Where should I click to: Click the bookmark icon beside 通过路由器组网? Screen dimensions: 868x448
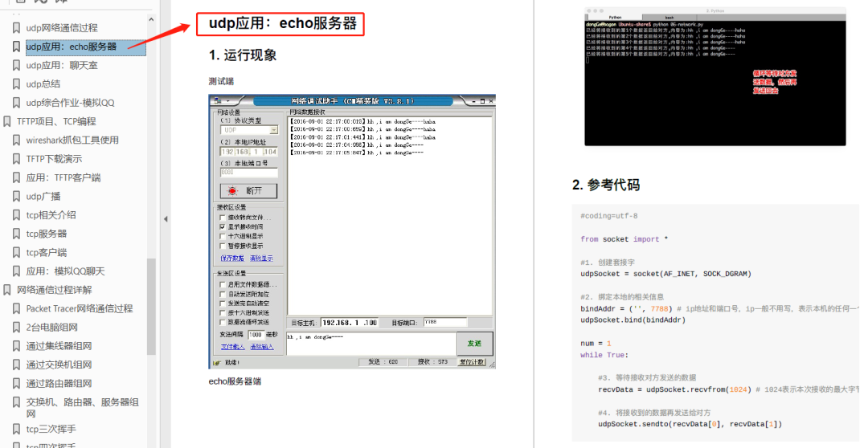[16, 384]
